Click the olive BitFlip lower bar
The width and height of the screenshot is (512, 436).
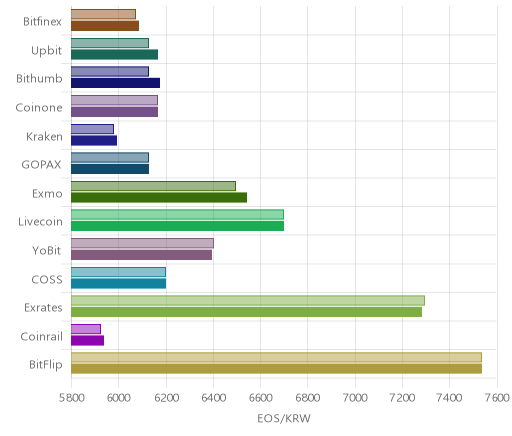click(276, 369)
